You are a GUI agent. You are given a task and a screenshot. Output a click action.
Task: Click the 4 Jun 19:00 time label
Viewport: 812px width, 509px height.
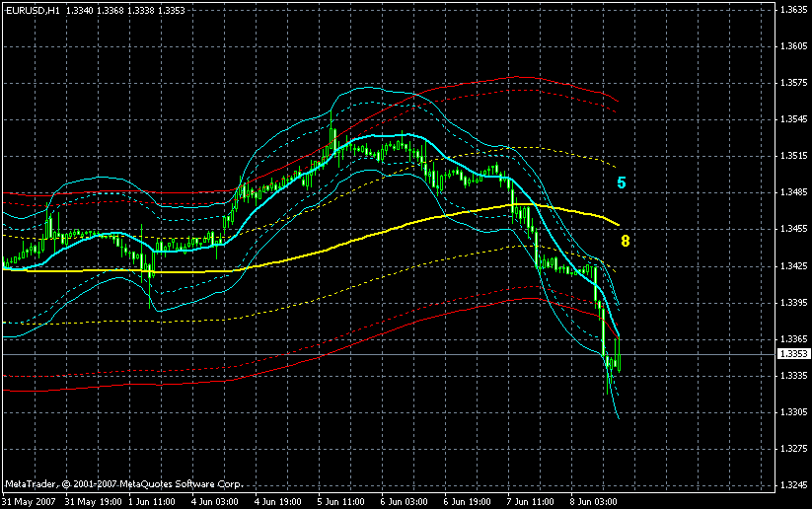coord(278,502)
